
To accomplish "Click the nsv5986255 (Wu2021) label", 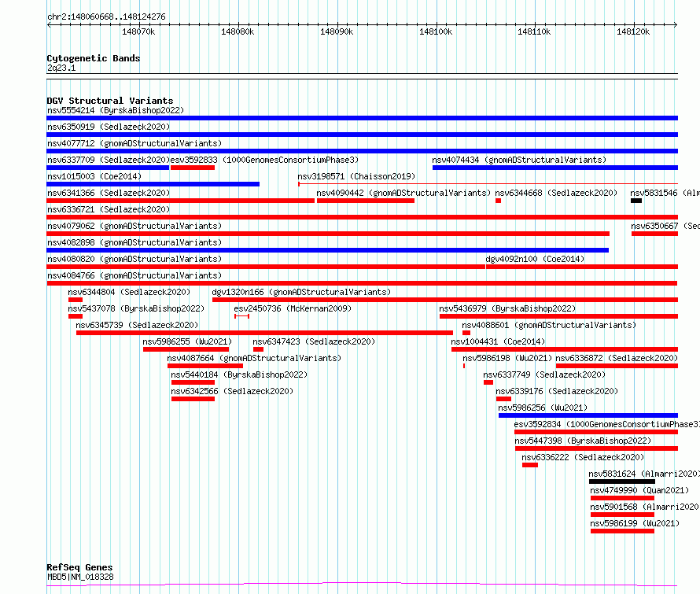I will click(x=187, y=341).
